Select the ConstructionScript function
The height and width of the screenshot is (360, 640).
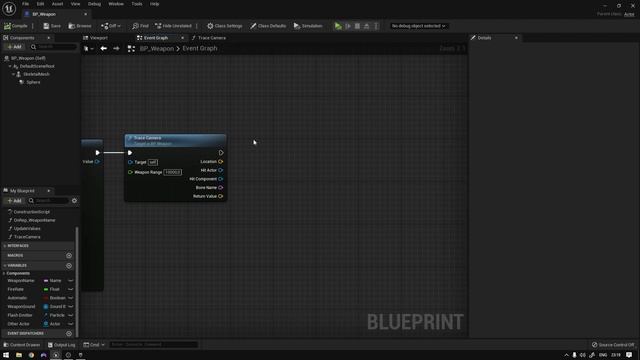(x=31, y=212)
